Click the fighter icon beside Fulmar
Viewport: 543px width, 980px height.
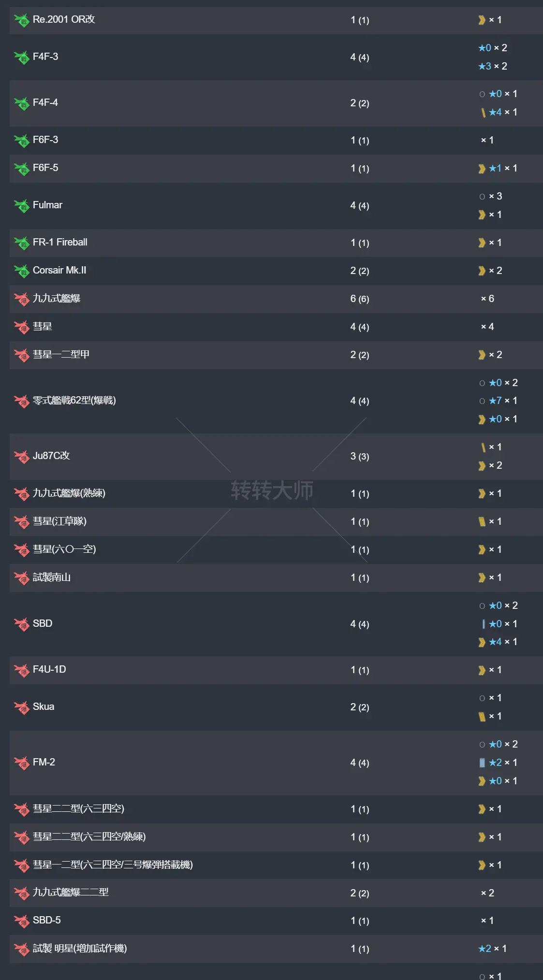point(22,205)
